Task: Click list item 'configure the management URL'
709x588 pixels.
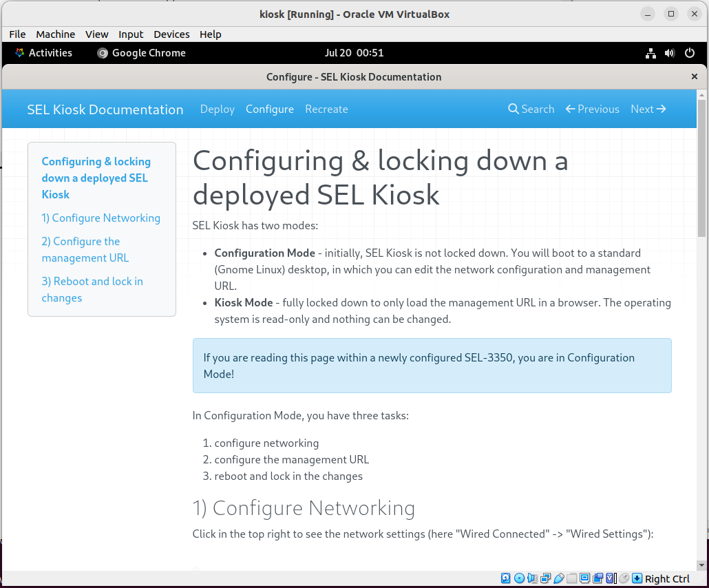Action: coord(292,459)
